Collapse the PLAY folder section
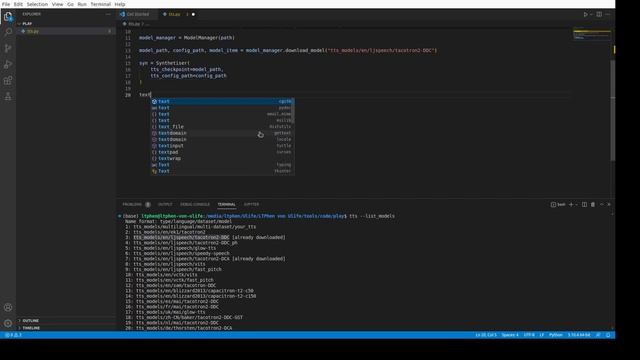Image resolution: width=640 pixels, height=360 pixels. click(65, 24)
